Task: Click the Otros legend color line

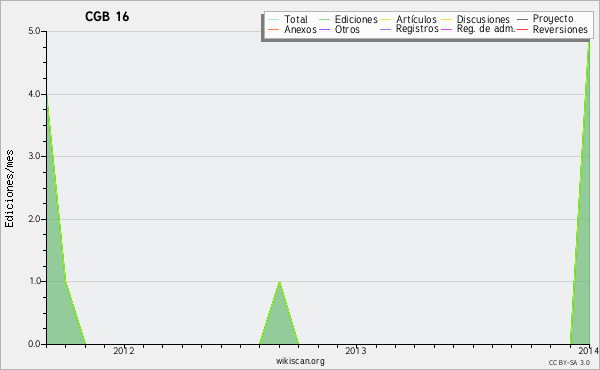Action: coord(324,29)
